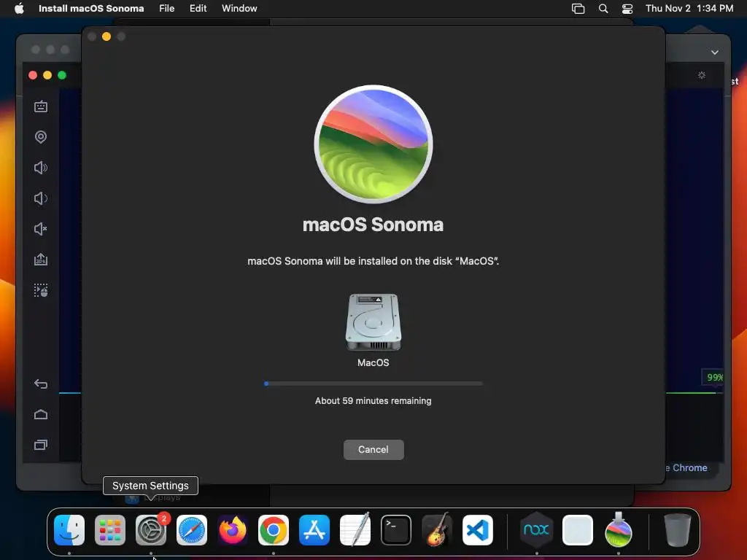This screenshot has height=560, width=747.
Task: Open Launchpad from the Dock
Action: click(110, 530)
